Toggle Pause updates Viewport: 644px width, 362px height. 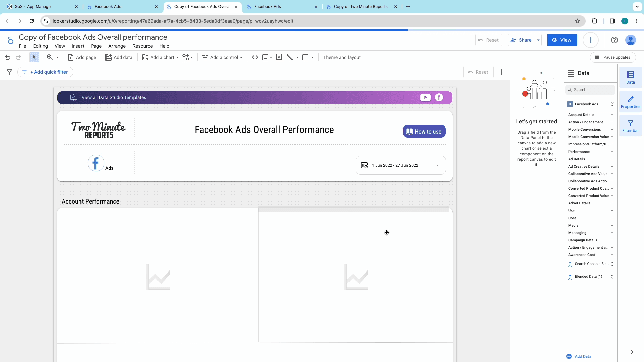tap(613, 57)
